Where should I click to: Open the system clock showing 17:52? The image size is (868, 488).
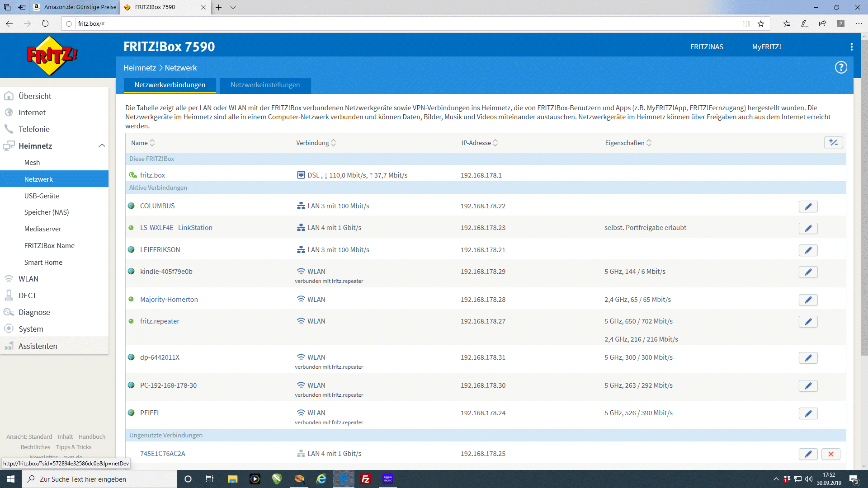coord(829,479)
